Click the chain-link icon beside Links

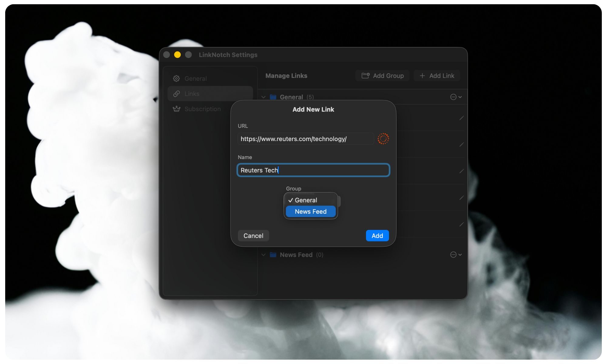coord(176,94)
